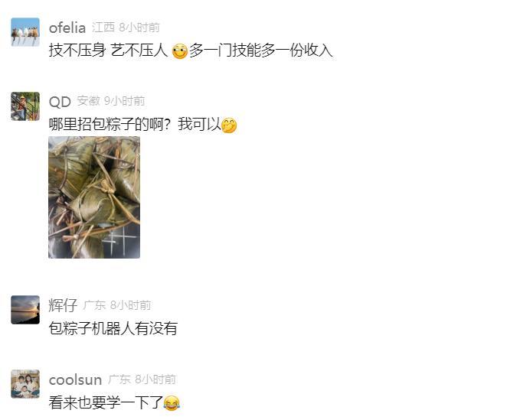507x420 pixels.
Task: Open ofelia's cat avatar
Action: (25, 32)
